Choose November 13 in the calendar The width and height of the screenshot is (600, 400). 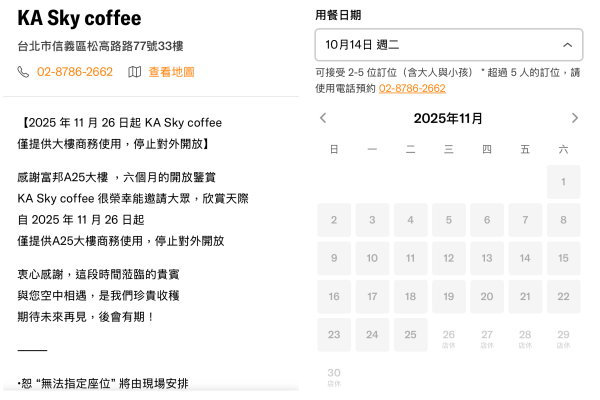pyautogui.click(x=487, y=258)
